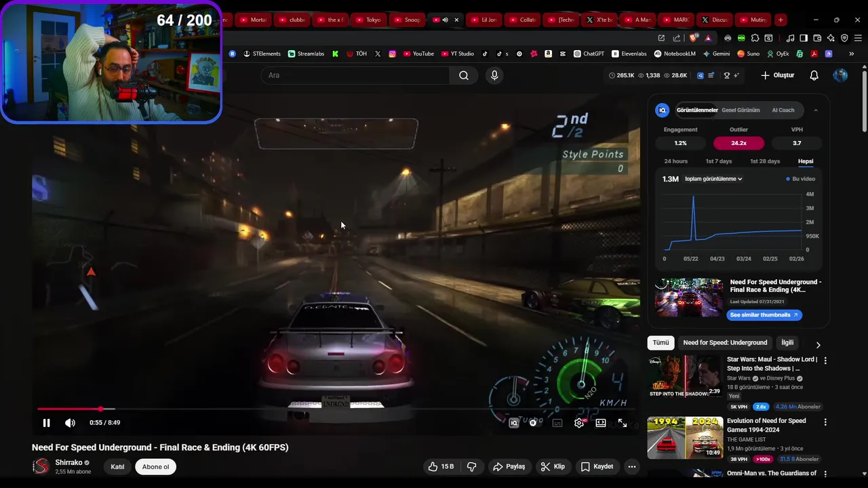Open options menu for Evolution of Need for Speed
868x488 pixels.
(825, 422)
